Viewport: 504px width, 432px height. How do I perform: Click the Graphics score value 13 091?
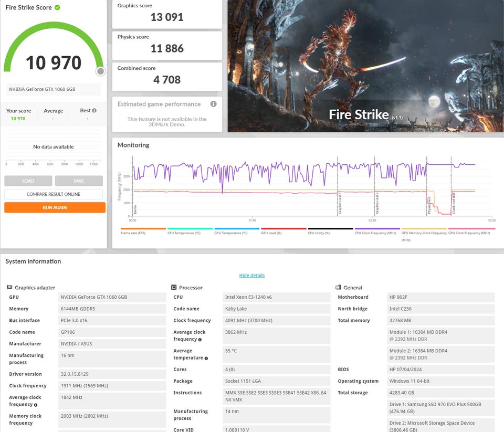(167, 17)
